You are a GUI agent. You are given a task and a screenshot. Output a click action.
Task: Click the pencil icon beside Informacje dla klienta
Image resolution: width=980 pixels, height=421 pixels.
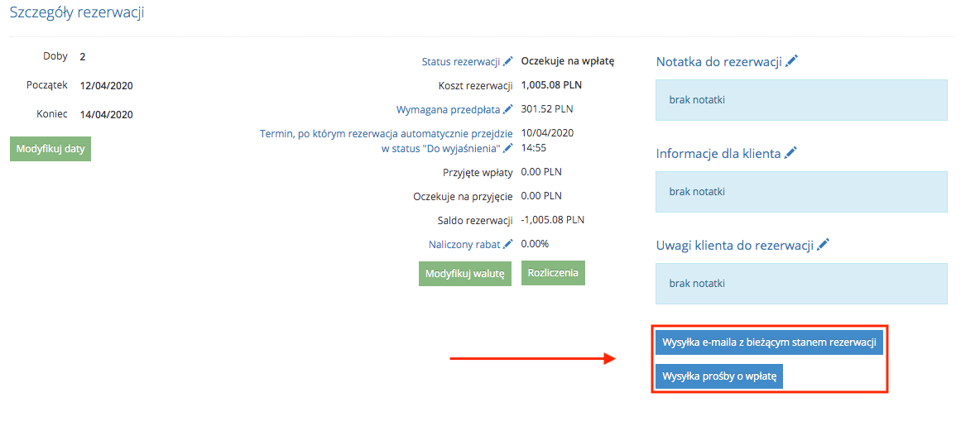pyautogui.click(x=791, y=153)
